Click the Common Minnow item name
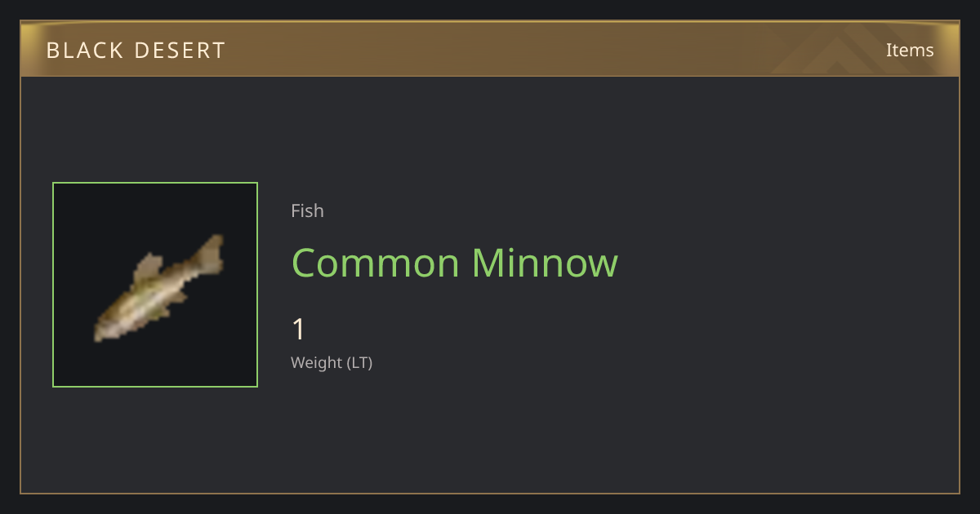Screen dimensions: 980x514 454,263
